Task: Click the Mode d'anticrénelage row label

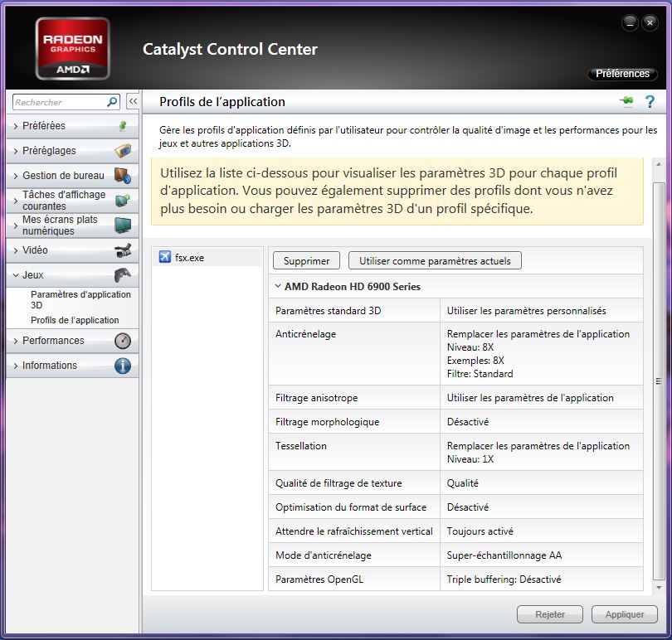Action: pyautogui.click(x=324, y=555)
